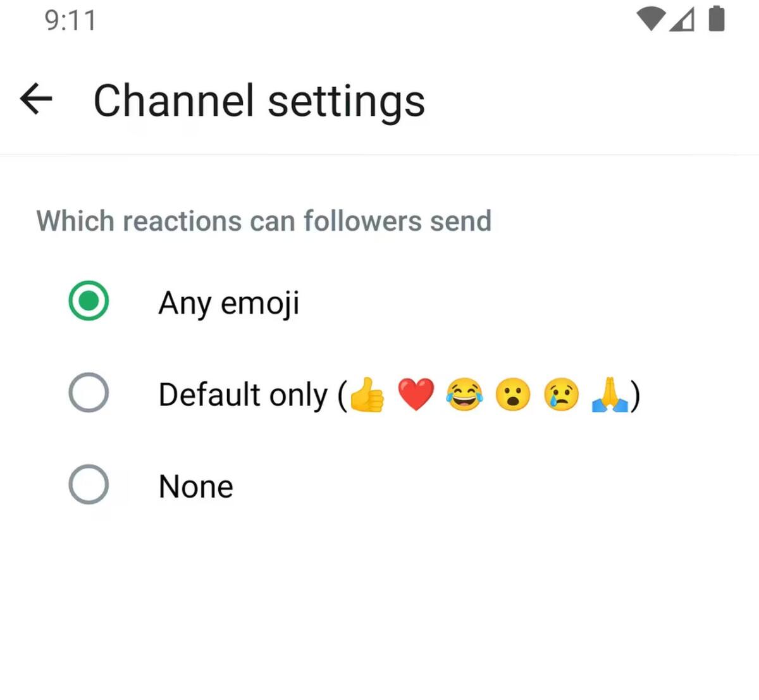Click the red heart emoji

(416, 395)
